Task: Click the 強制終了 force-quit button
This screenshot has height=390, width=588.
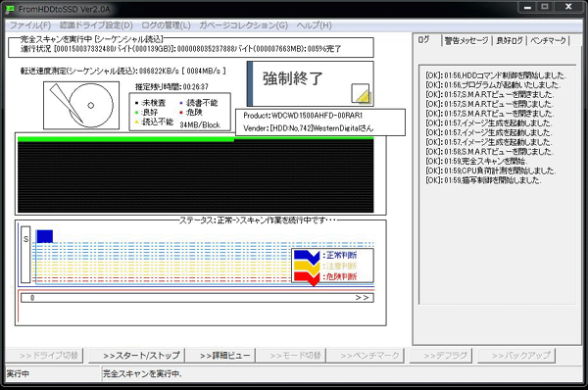Action: pos(310,83)
